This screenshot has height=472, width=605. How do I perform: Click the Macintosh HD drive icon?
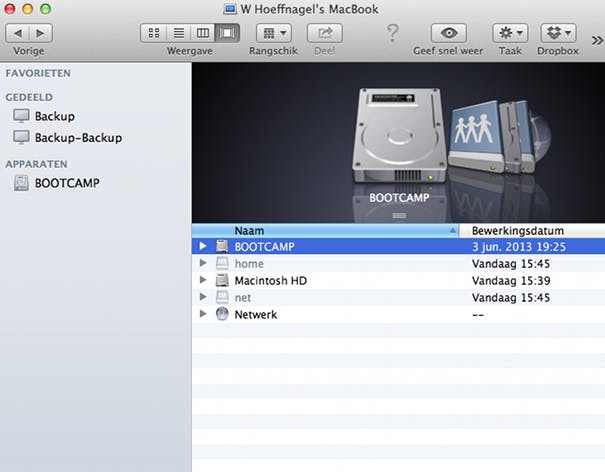pyautogui.click(x=222, y=280)
